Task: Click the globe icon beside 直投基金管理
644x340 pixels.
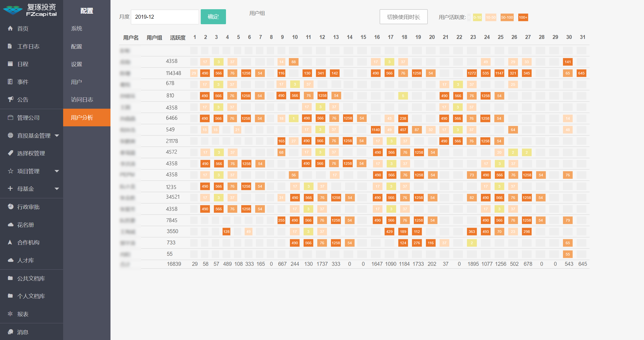Action: coord(11,135)
